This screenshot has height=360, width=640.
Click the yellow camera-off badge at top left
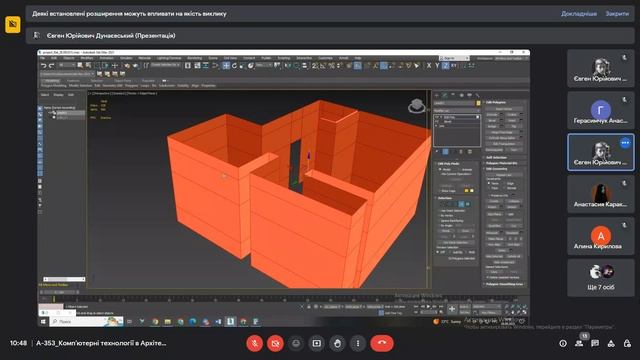point(13,24)
